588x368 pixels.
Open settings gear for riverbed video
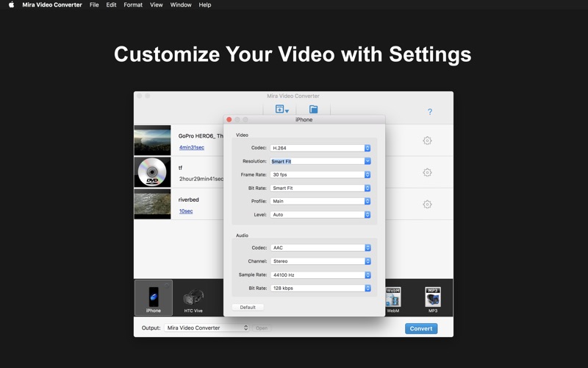tap(427, 205)
